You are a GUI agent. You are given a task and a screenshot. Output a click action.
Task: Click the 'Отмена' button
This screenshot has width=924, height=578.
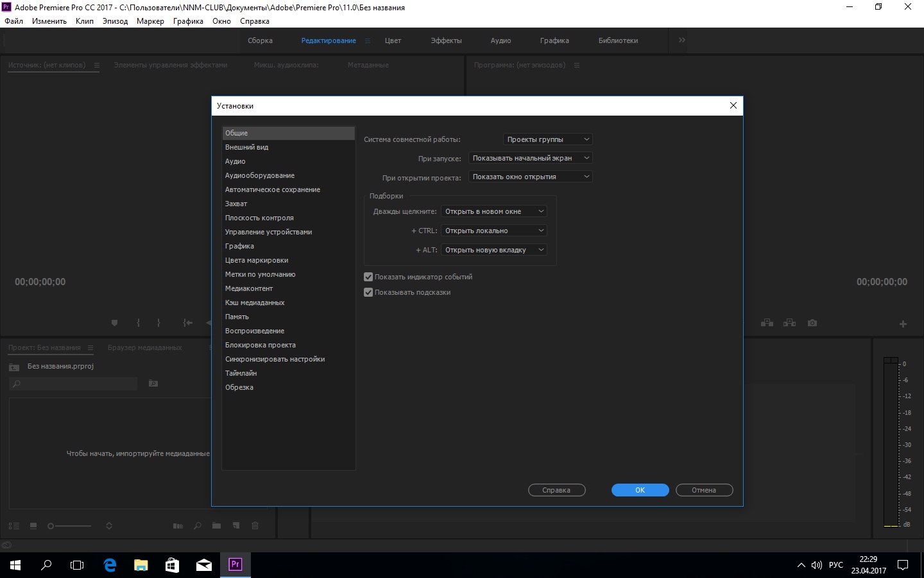click(704, 490)
